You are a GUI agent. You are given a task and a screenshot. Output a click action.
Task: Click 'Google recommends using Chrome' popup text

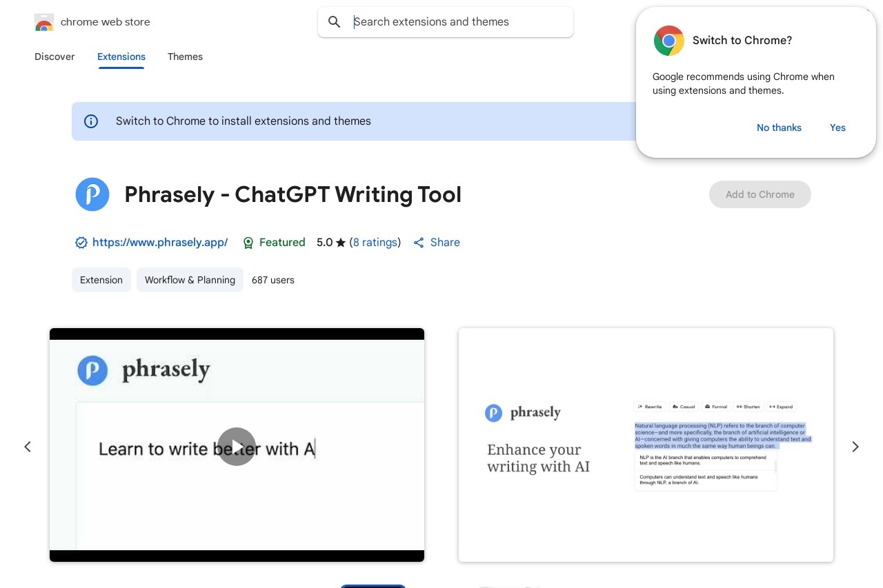744,83
